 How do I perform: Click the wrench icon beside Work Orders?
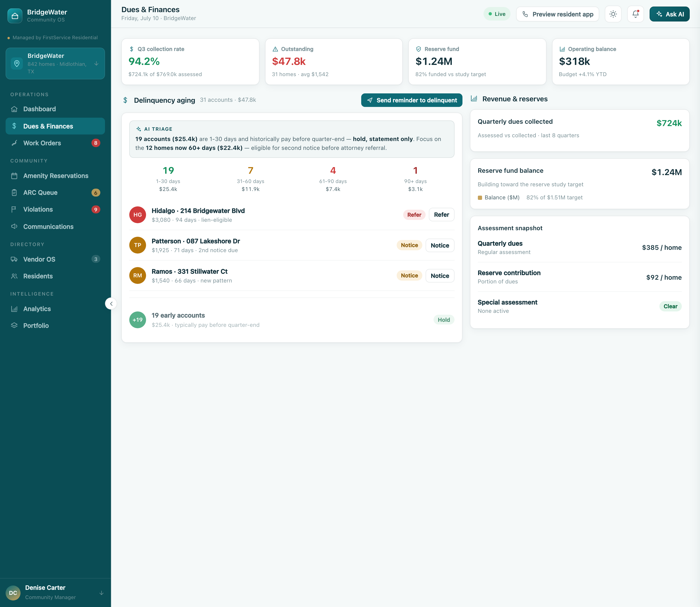(14, 143)
